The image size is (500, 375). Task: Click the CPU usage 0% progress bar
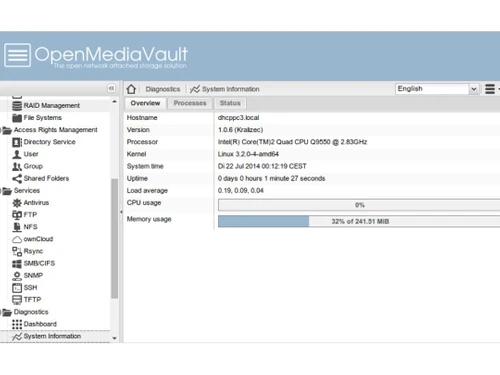tap(359, 205)
